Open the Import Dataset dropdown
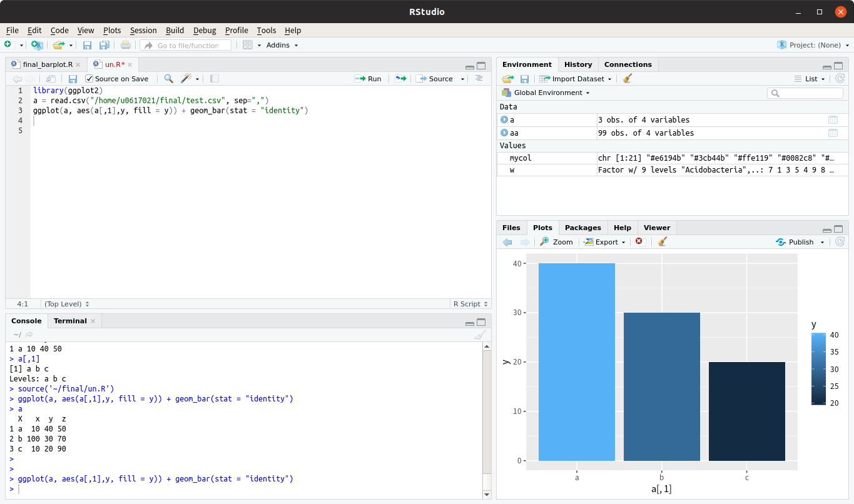Viewport: 854px width, 504px height. tap(576, 79)
